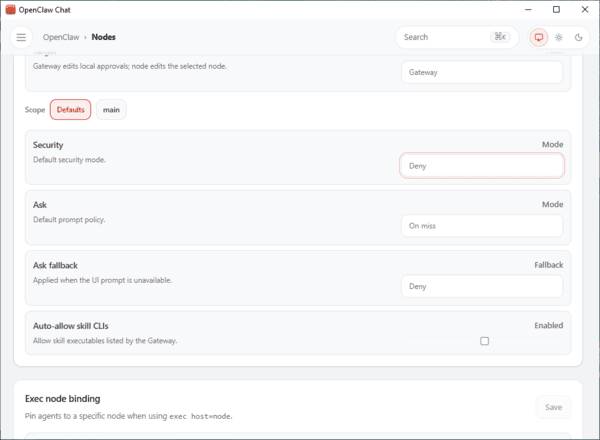Go to OpenClaw breadcrumb link
The width and height of the screenshot is (600, 440).
pos(62,37)
